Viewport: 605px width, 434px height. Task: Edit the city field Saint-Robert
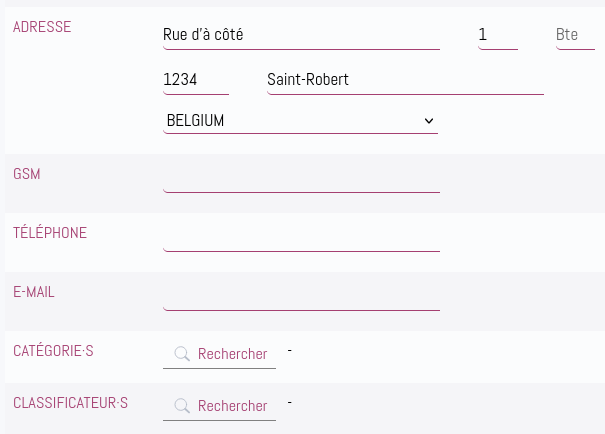pyautogui.click(x=406, y=80)
